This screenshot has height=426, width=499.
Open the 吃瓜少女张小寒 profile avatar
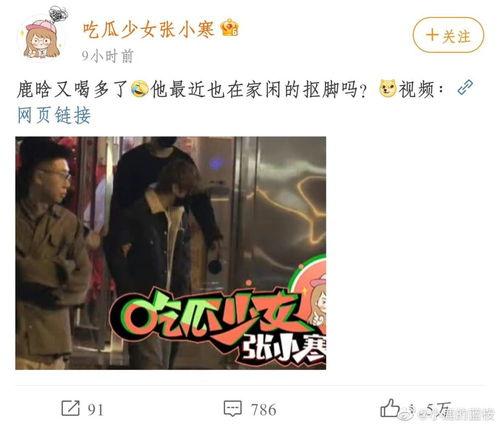coord(42,35)
